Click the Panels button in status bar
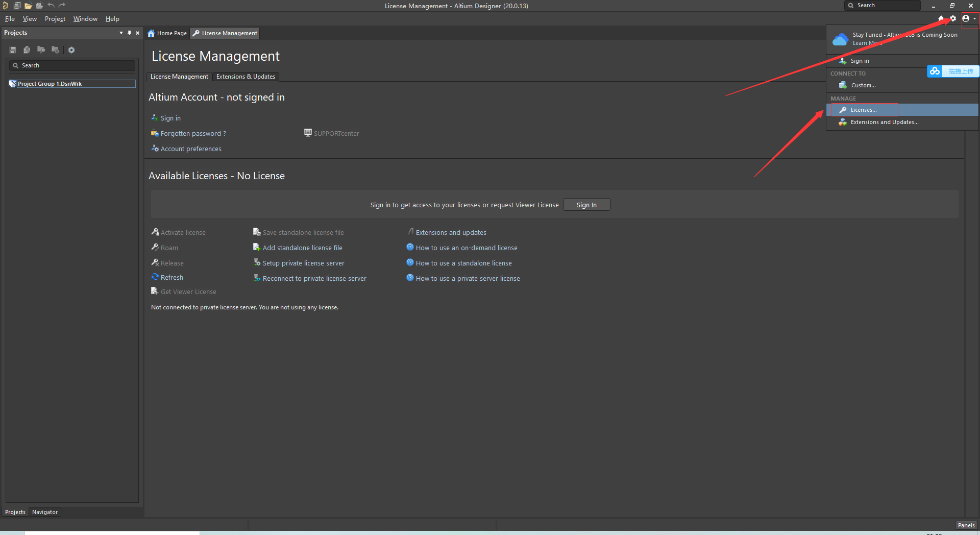 (966, 525)
